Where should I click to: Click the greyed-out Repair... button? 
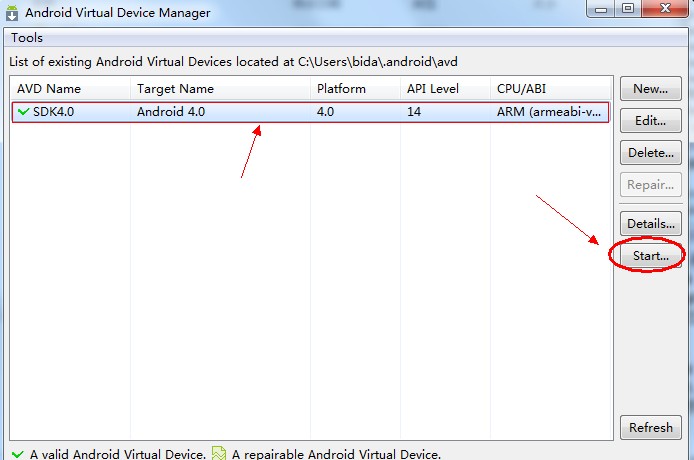(x=650, y=185)
